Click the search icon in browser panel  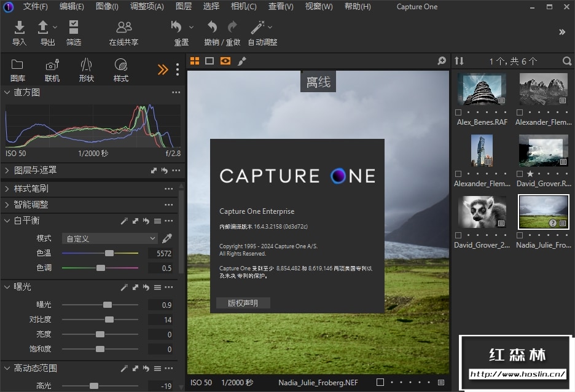point(566,61)
